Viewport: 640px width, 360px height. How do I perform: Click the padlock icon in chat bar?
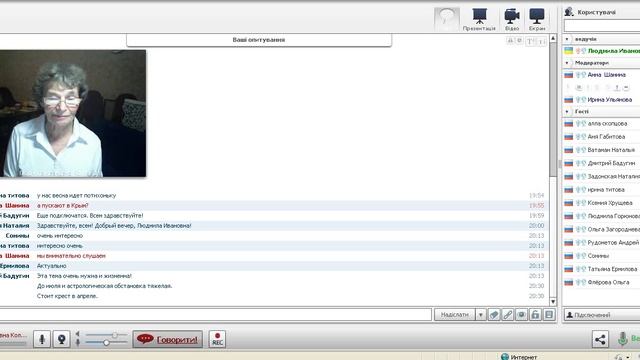point(535,315)
